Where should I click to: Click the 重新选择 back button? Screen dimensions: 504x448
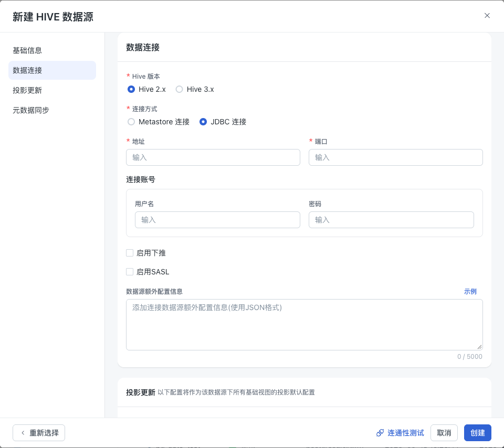click(x=39, y=433)
